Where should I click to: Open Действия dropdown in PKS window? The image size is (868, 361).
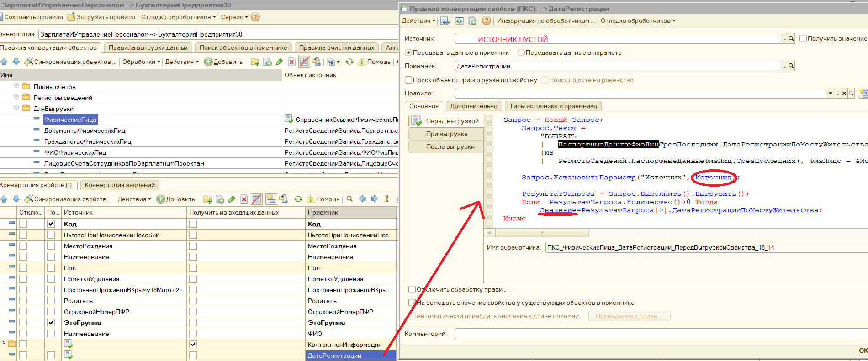(418, 21)
